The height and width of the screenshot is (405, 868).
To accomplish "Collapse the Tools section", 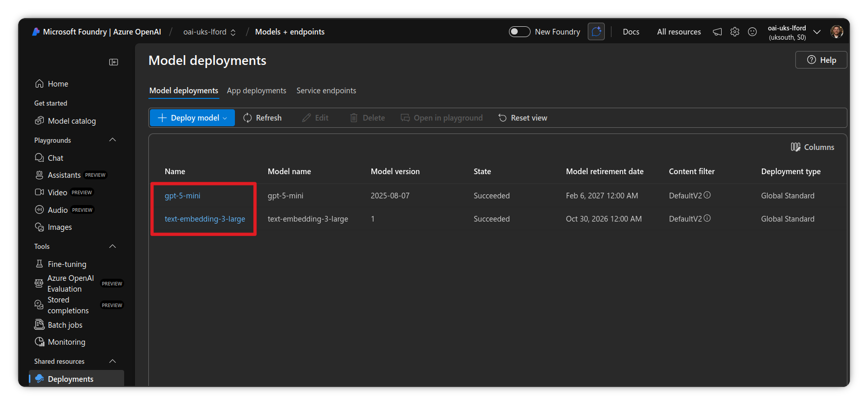I will coord(112,246).
